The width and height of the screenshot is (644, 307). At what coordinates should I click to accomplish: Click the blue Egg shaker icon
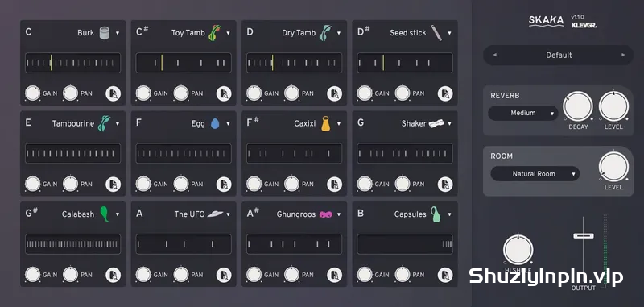(215, 124)
